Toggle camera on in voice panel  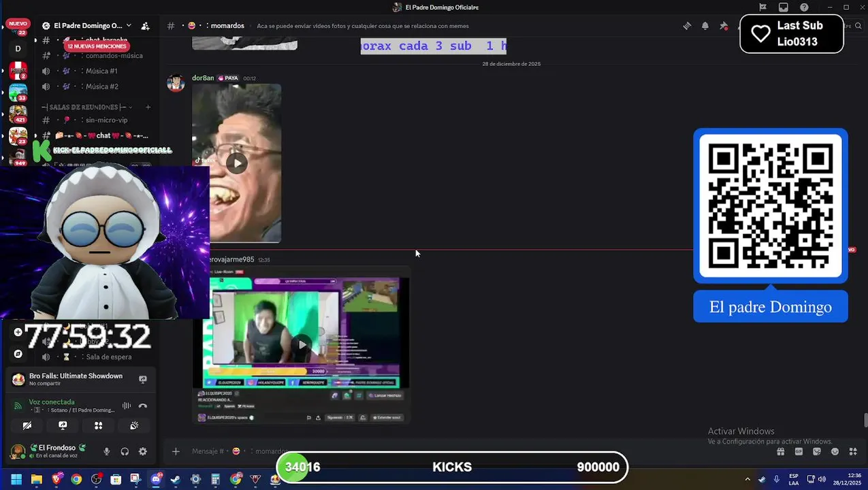point(27,425)
